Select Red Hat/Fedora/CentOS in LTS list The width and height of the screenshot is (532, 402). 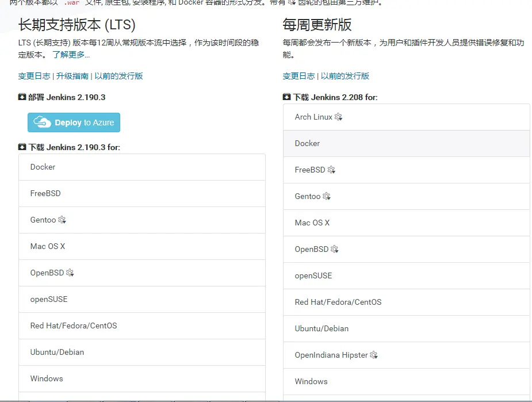(142, 326)
